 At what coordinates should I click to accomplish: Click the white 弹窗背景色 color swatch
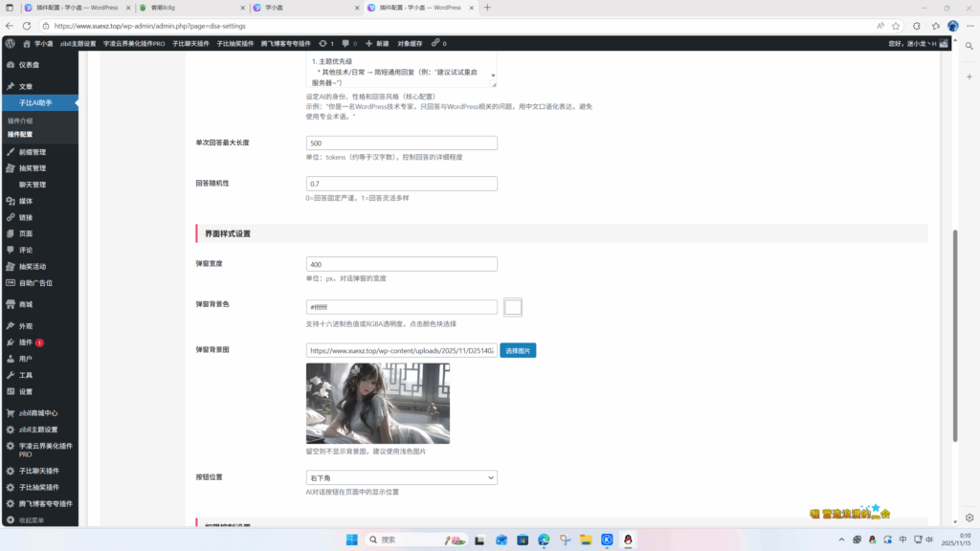pos(513,307)
